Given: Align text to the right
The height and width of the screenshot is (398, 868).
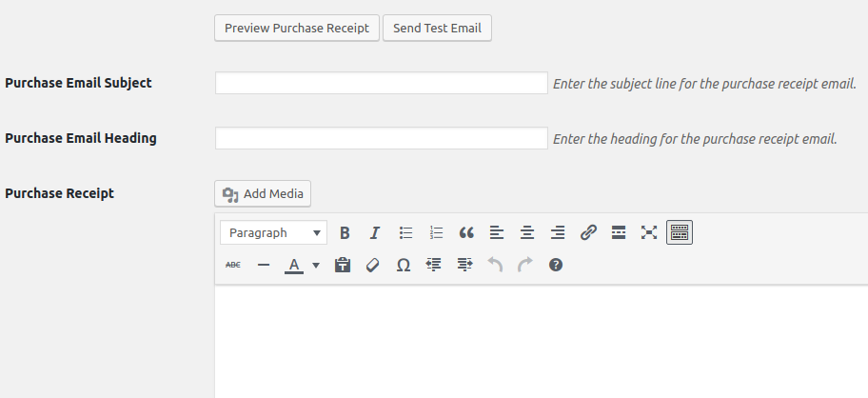Looking at the screenshot, I should pyautogui.click(x=558, y=232).
